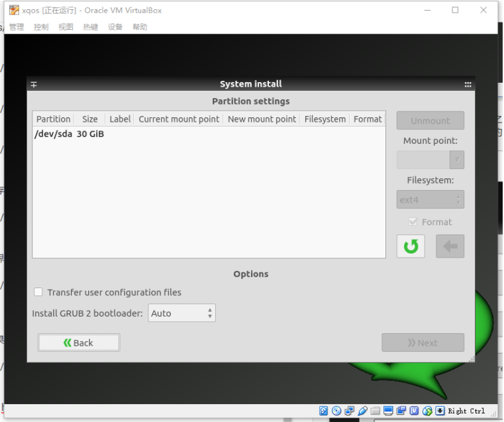Image resolution: width=504 pixels, height=422 pixels.
Task: Click the video capture status icon
Action: (x=401, y=411)
